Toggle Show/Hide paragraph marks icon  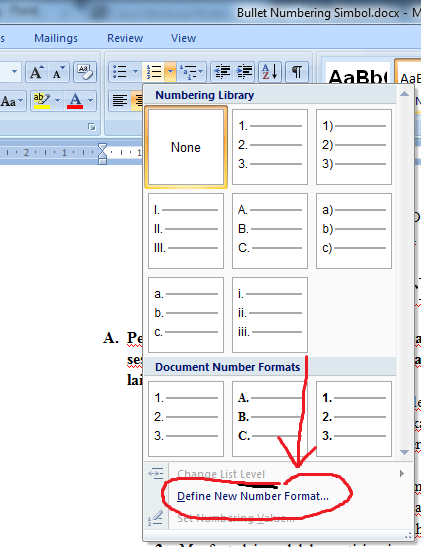296,72
